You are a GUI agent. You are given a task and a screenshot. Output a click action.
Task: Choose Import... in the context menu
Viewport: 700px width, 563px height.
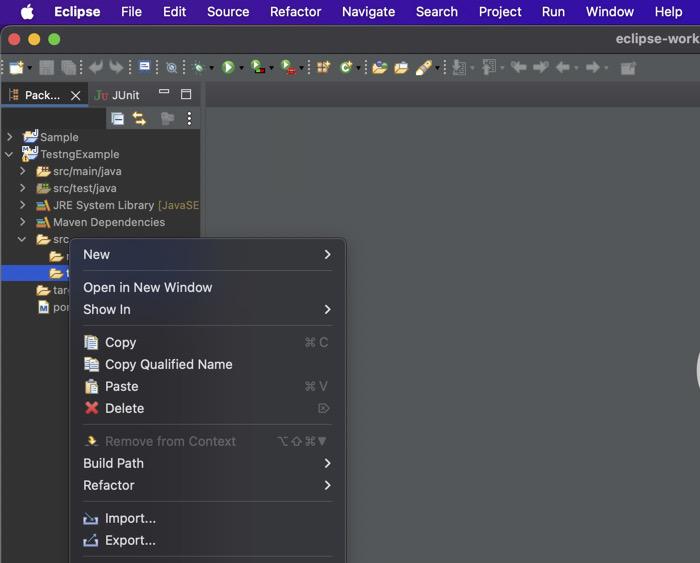tap(208, 518)
